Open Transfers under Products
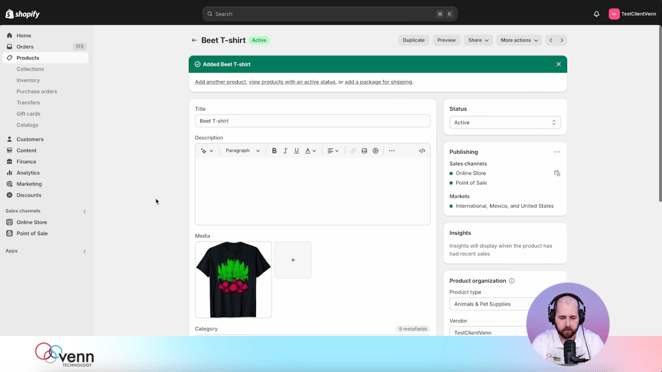Image resolution: width=662 pixels, height=372 pixels. pos(28,103)
